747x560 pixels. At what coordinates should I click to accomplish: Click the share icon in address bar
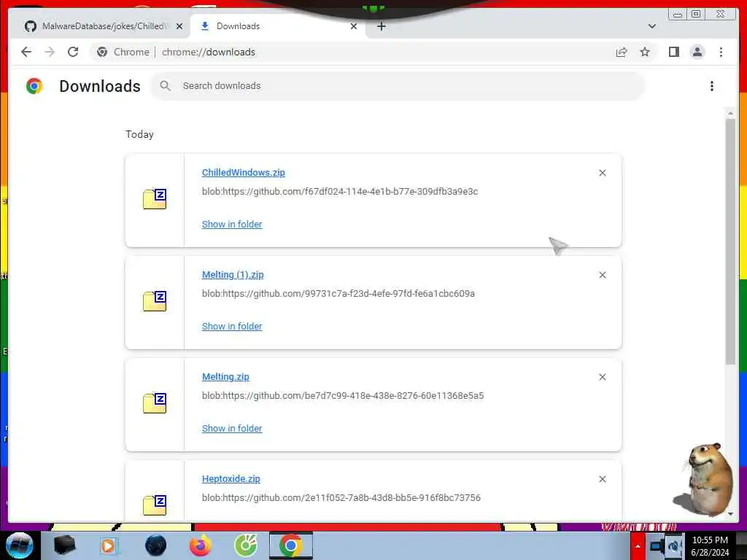[622, 52]
